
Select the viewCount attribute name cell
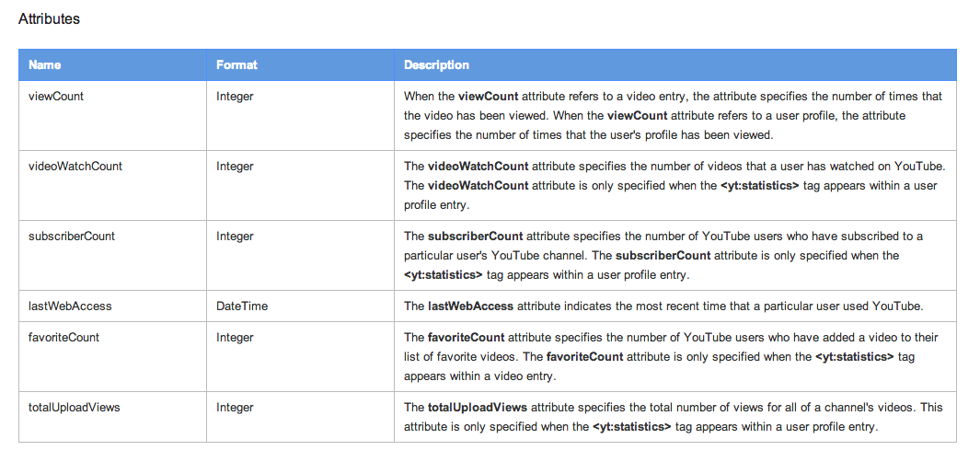[x=112, y=116]
